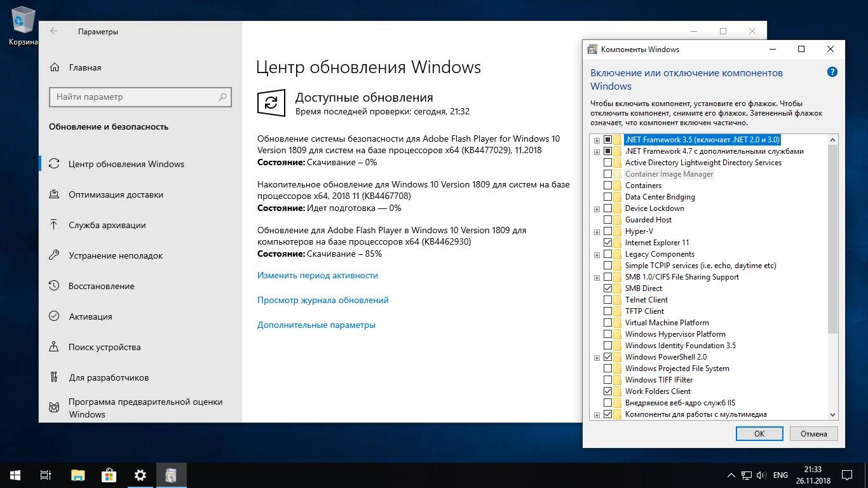Select the Windows Identity Foundation 3.5 row
The image size is (868, 488).
click(681, 346)
